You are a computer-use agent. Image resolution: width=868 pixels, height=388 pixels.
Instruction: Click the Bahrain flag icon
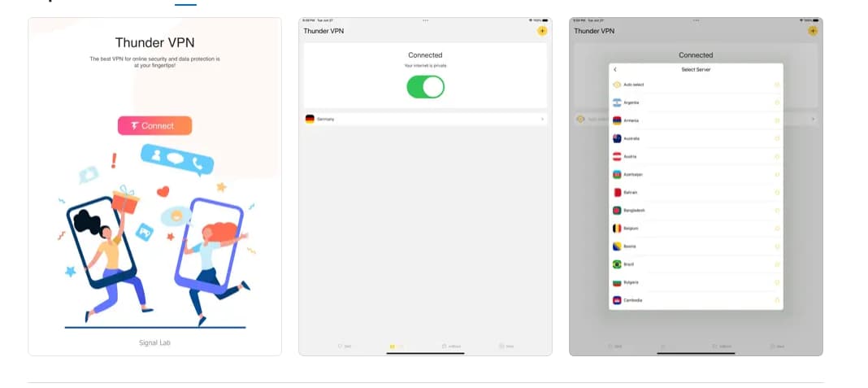pos(617,192)
